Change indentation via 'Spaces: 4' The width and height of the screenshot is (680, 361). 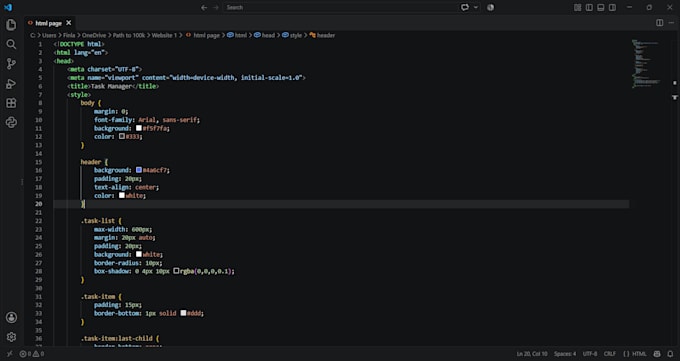pyautogui.click(x=565, y=354)
